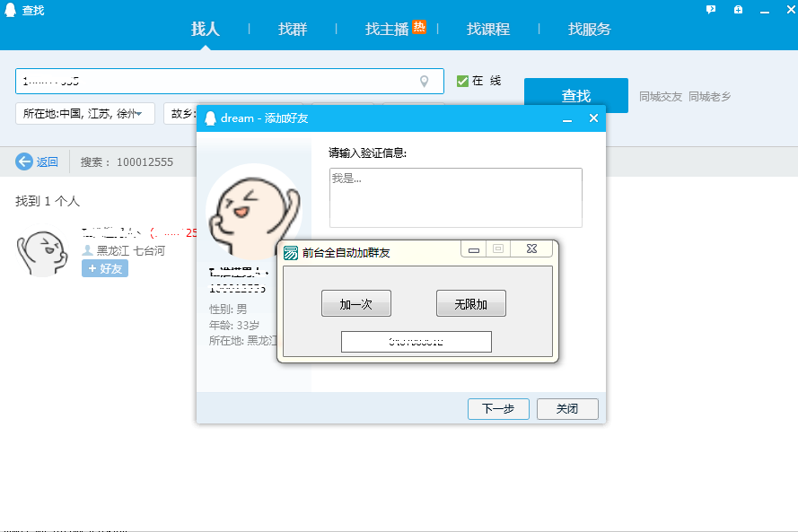
Task: Click the location pin icon in search box
Action: 425,82
